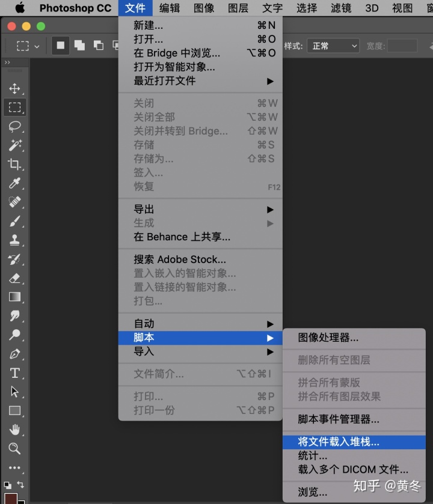Open the 选择 menu

307,8
